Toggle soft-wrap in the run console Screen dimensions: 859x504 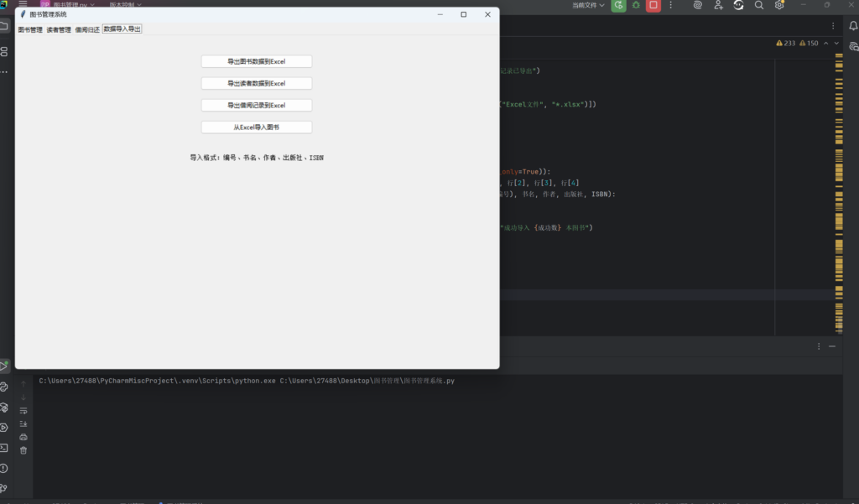(x=23, y=410)
